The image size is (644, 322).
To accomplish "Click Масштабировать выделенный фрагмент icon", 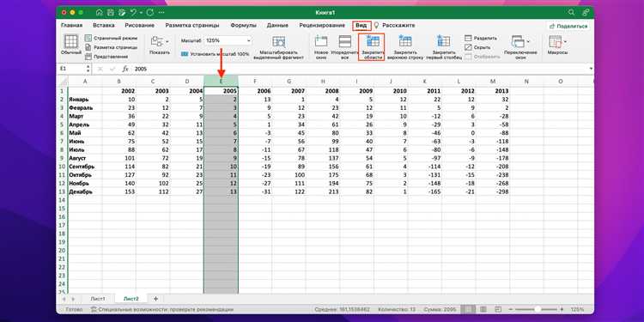I will point(279,42).
